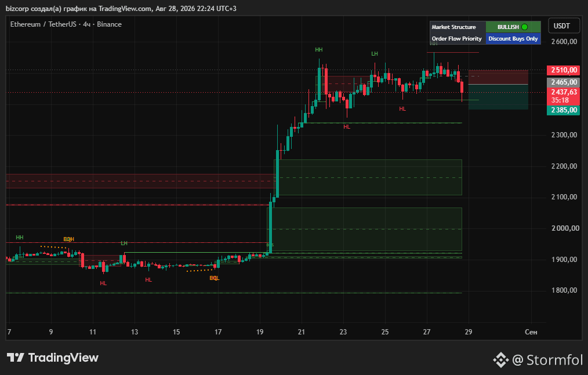Click the 2465,00 gray price label
Viewport: 588px width, 375px height.
click(563, 82)
